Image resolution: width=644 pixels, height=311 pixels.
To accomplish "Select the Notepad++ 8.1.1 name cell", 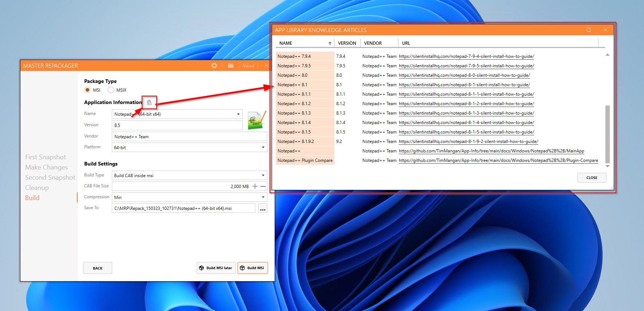I will 305,94.
